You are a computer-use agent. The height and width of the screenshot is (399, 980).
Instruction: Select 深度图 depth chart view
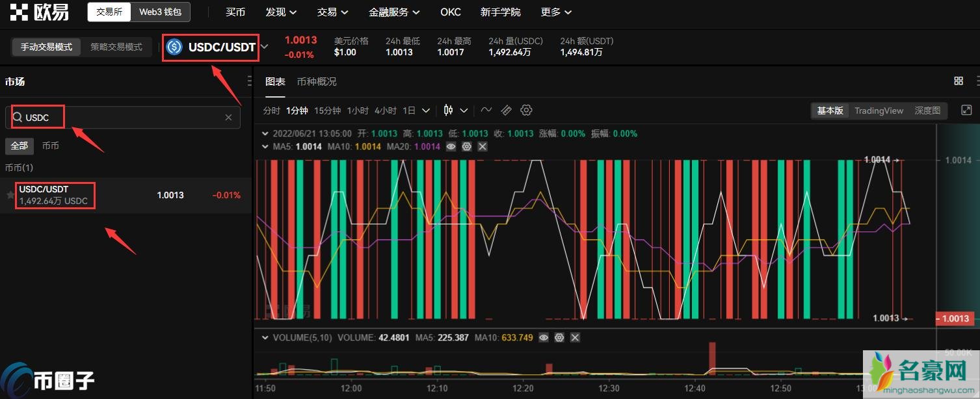coord(928,110)
